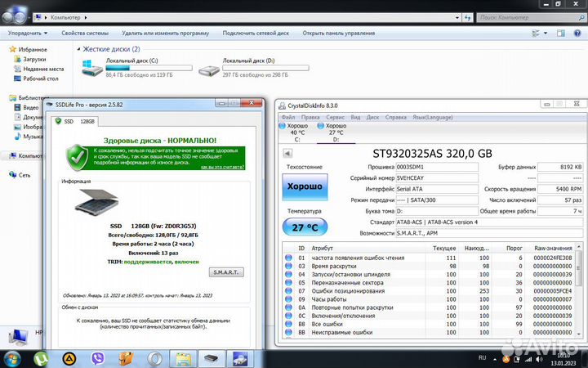Click the Общее время работы 7 ч field
Viewport: 588px width, 368px height.
coord(560,211)
